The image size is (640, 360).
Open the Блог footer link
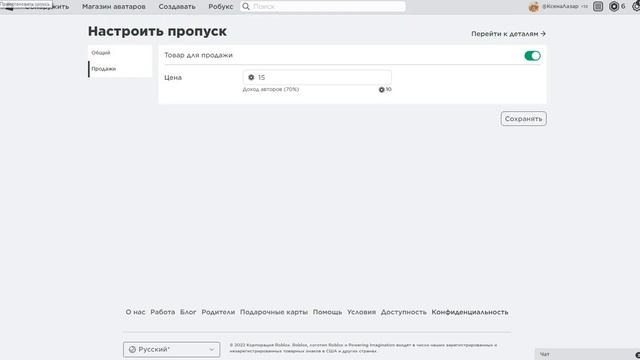pyautogui.click(x=188, y=312)
